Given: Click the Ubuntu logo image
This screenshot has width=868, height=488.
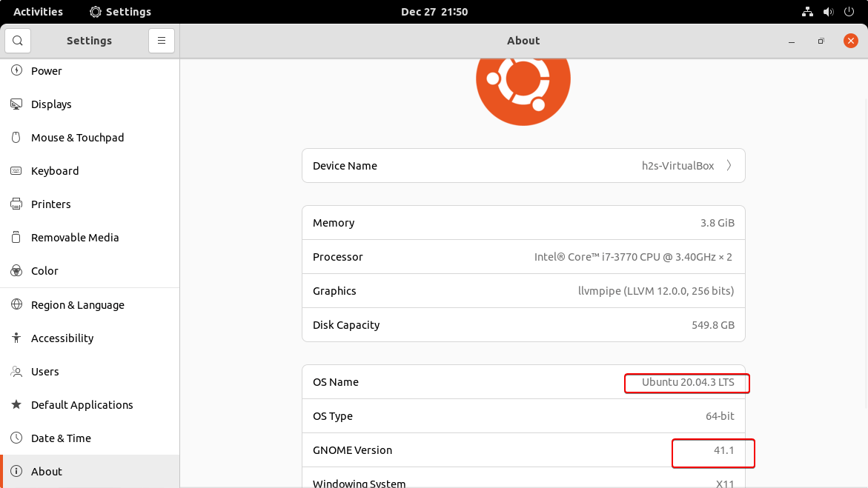Looking at the screenshot, I should [x=523, y=92].
